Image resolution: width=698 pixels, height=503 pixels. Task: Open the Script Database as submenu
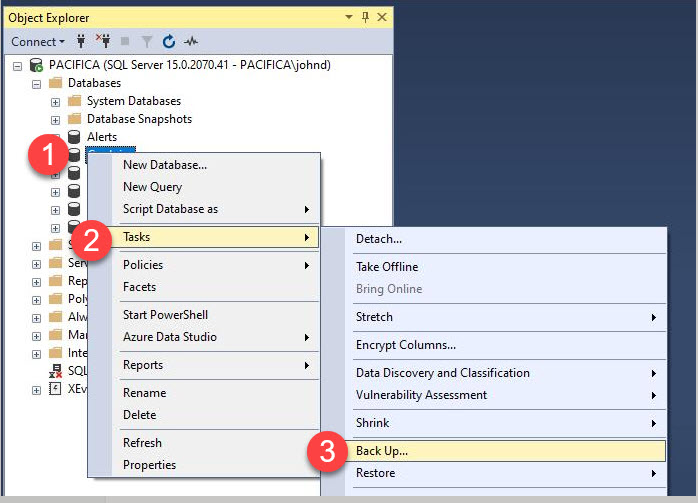pos(215,209)
